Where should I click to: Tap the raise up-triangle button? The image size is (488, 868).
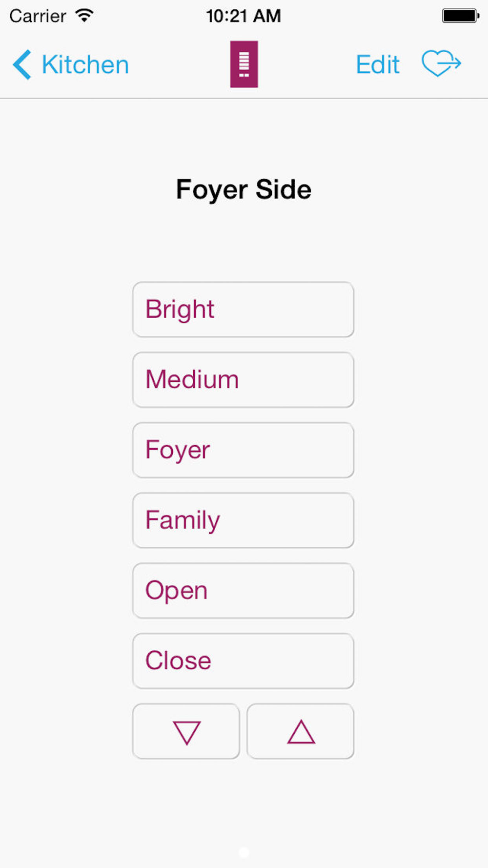click(x=301, y=732)
